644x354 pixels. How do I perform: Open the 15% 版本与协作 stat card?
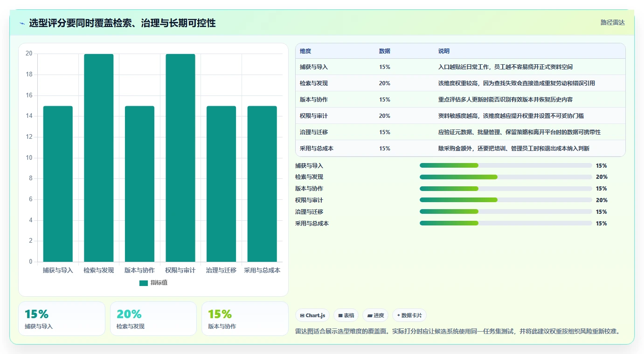[x=245, y=319]
